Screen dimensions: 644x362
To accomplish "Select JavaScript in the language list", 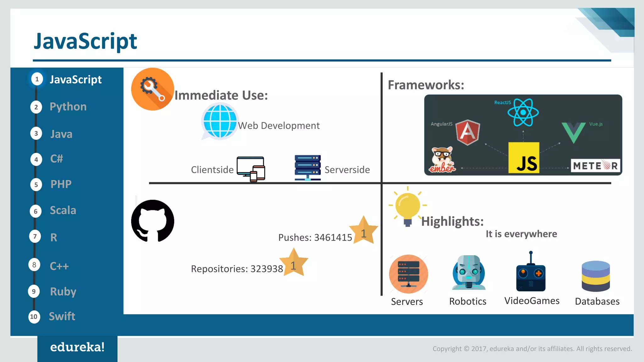I will [76, 80].
